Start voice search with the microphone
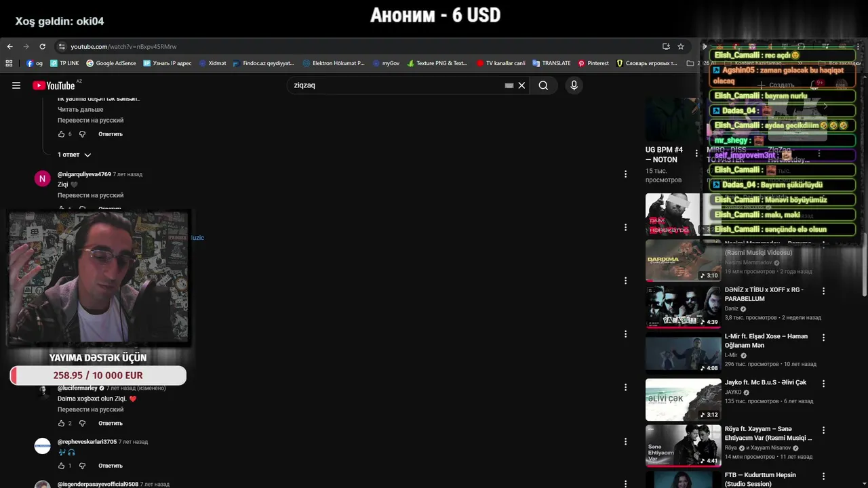Screen dimensions: 868x488 click(x=574, y=85)
